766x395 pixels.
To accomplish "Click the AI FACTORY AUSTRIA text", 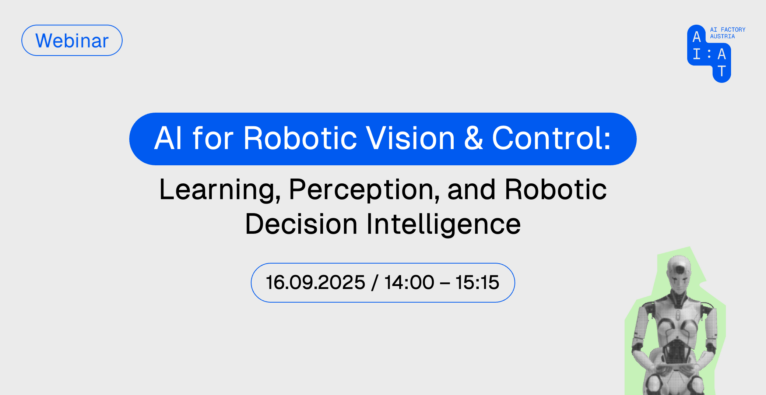I will click(x=727, y=33).
